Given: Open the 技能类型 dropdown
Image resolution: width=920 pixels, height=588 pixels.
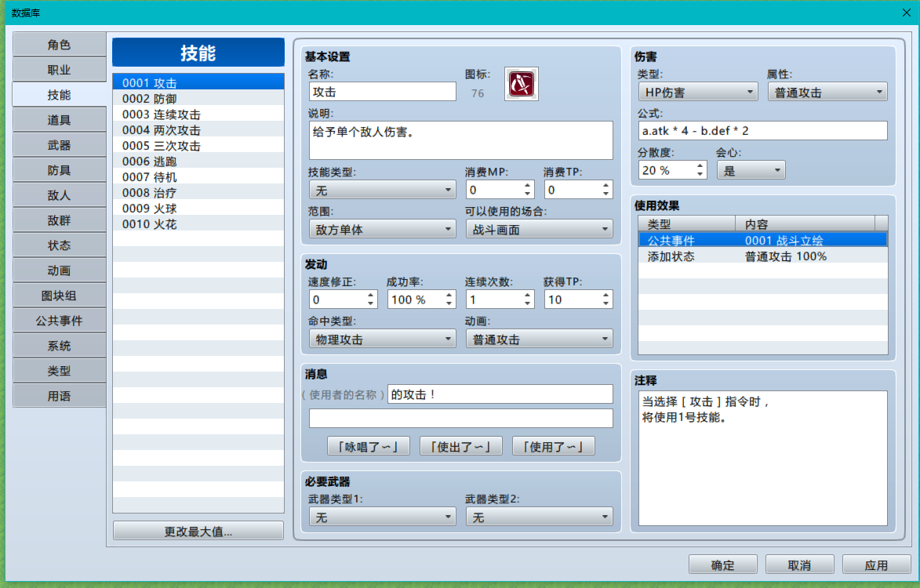Looking at the screenshot, I should [383, 190].
